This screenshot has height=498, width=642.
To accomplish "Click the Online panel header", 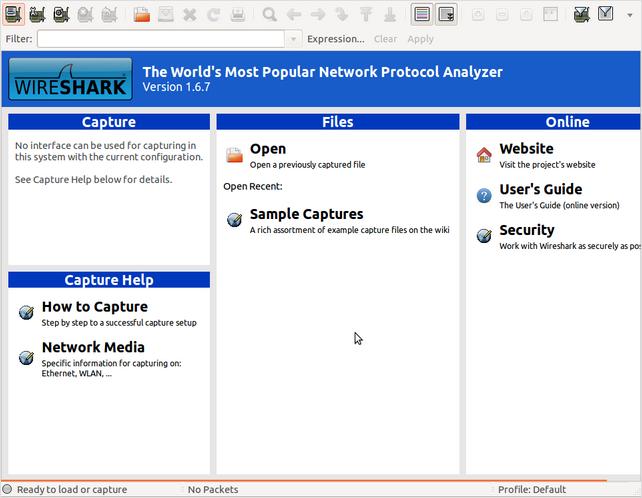I will 554,122.
